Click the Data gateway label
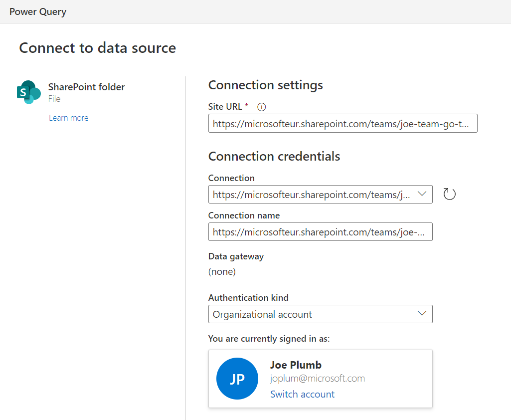The image size is (511, 420). tap(236, 256)
